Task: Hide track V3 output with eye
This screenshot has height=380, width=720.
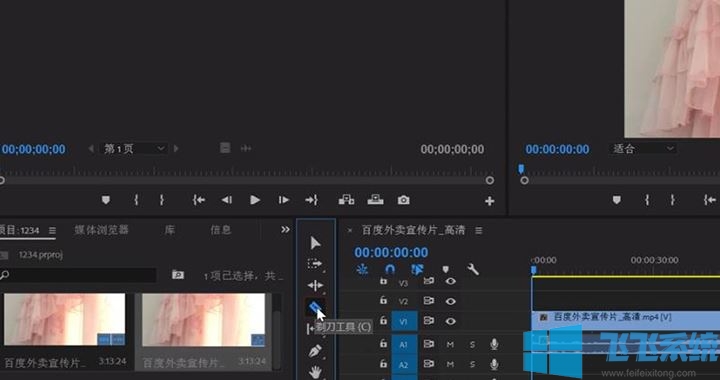Action: [x=451, y=281]
